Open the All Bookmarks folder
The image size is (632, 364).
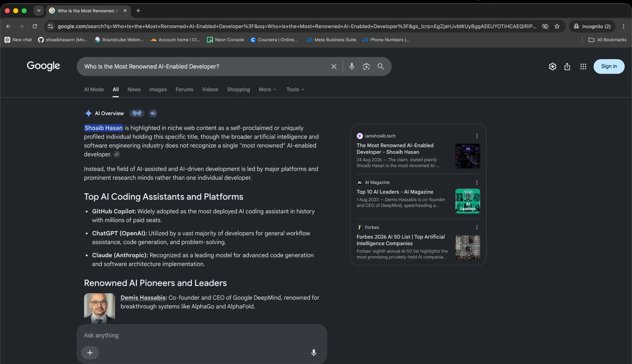(607, 39)
